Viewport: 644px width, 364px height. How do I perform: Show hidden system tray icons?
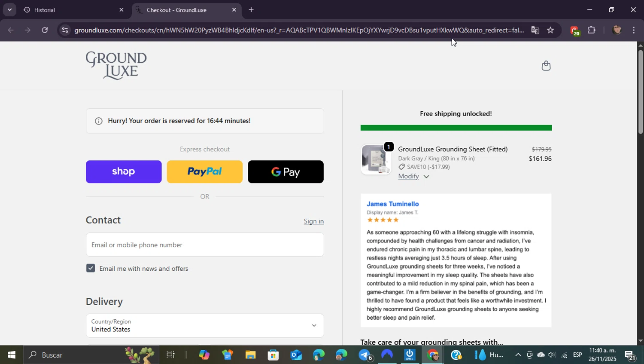pyautogui.click(x=518, y=355)
